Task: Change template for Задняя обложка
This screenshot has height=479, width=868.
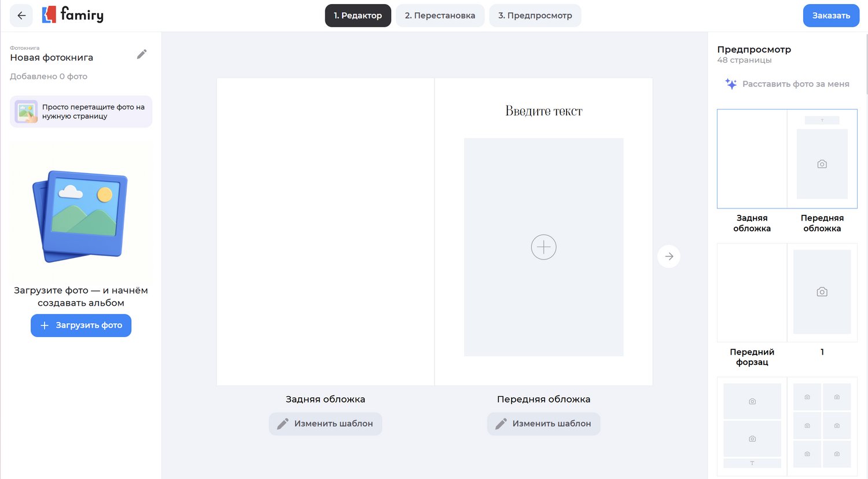Action: point(325,424)
